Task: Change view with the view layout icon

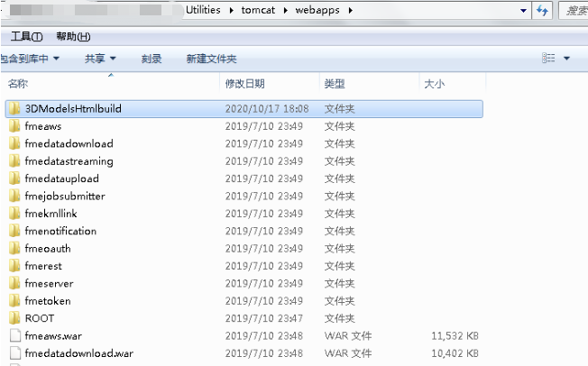Action: pos(548,58)
